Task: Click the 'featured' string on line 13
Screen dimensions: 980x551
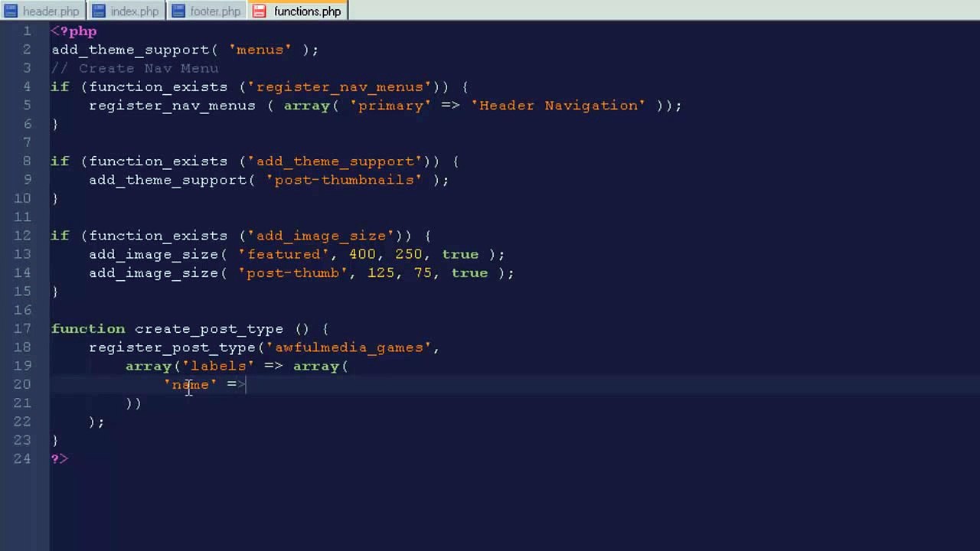Action: click(x=283, y=254)
